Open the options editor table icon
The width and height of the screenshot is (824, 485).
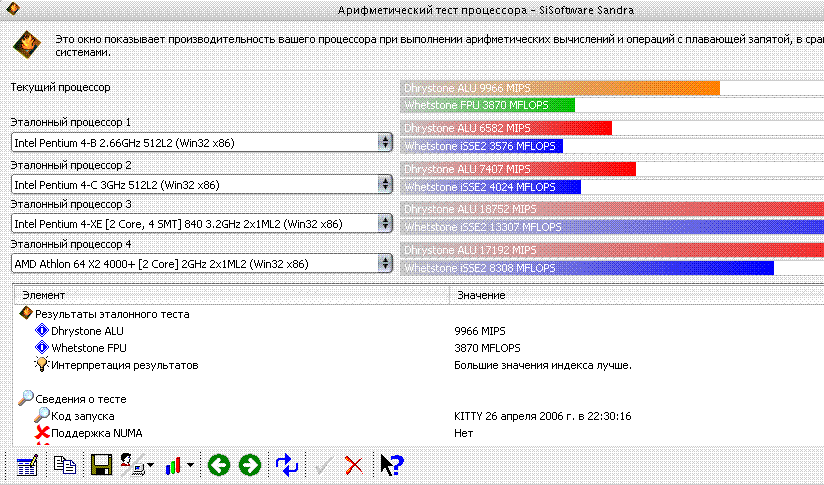pos(27,465)
